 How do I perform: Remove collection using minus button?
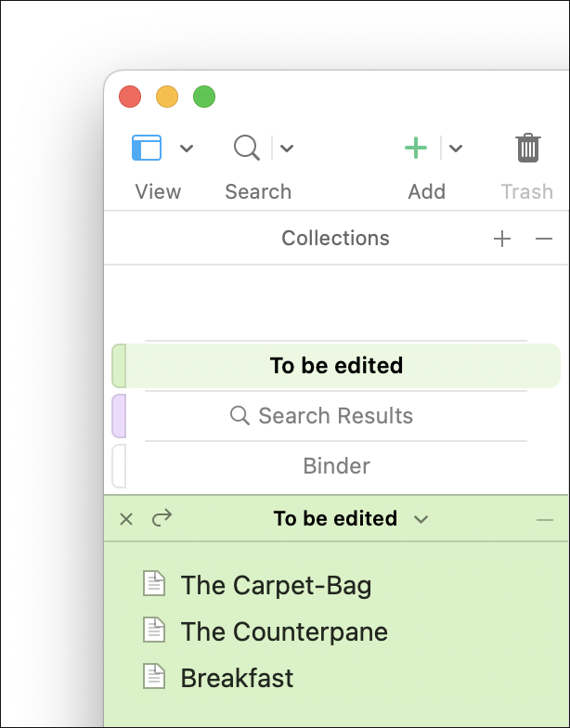click(x=544, y=239)
